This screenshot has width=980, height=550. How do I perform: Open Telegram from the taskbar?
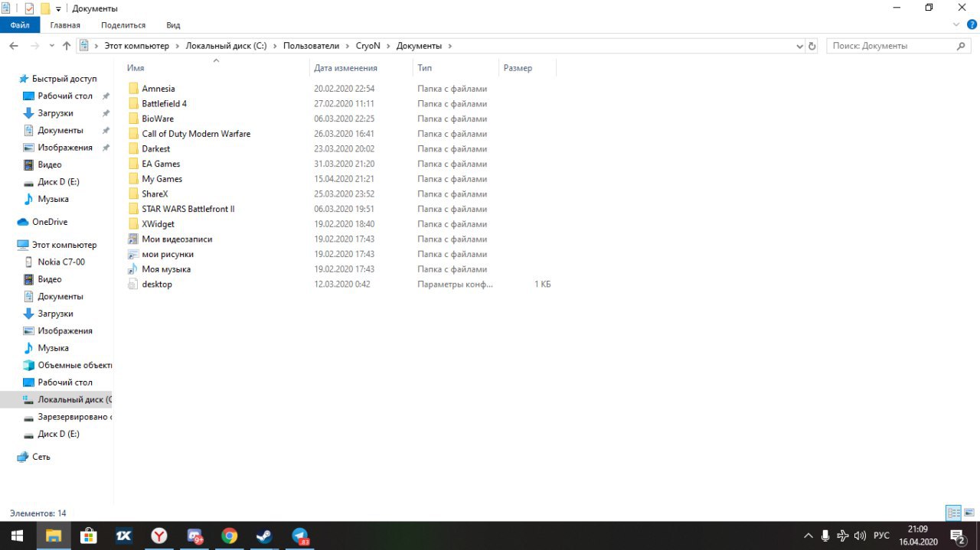pyautogui.click(x=300, y=535)
